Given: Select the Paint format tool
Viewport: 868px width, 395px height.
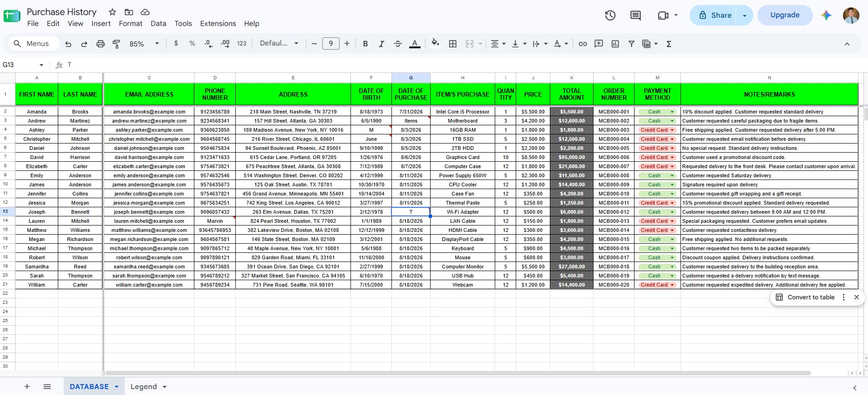Looking at the screenshot, I should 117,44.
